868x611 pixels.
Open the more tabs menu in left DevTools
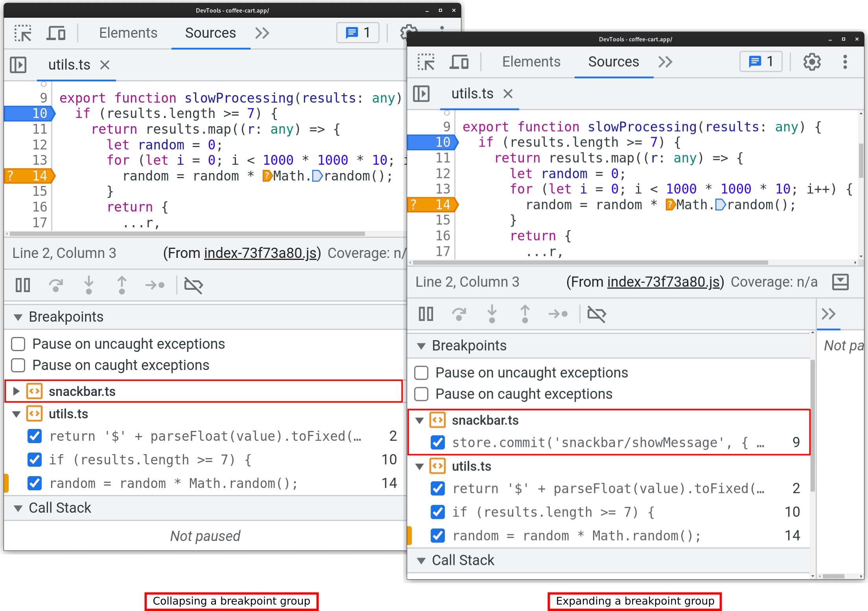click(x=261, y=32)
